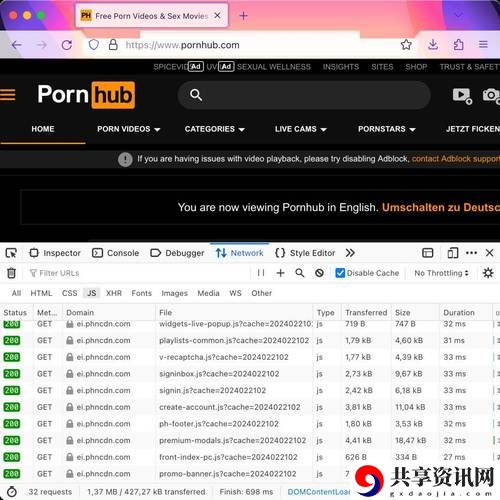Screen dimensions: 500x500
Task: Open the browser downloads icon
Action: pyautogui.click(x=433, y=44)
